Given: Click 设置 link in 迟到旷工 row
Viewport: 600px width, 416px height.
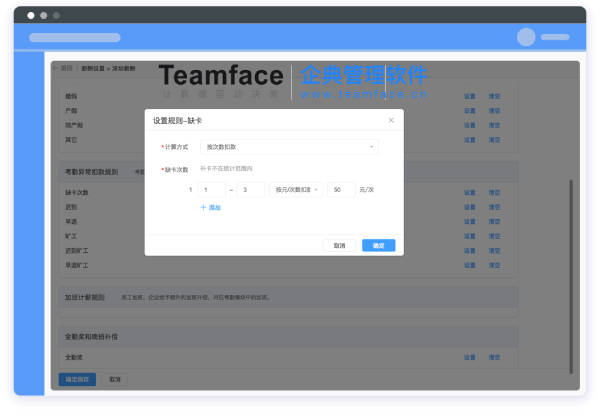Looking at the screenshot, I should coord(470,251).
